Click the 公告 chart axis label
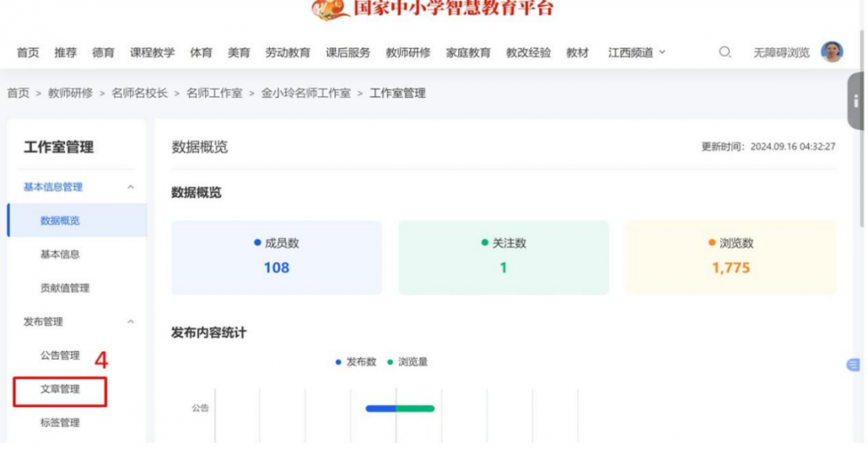This screenshot has width=868, height=449. click(x=201, y=408)
